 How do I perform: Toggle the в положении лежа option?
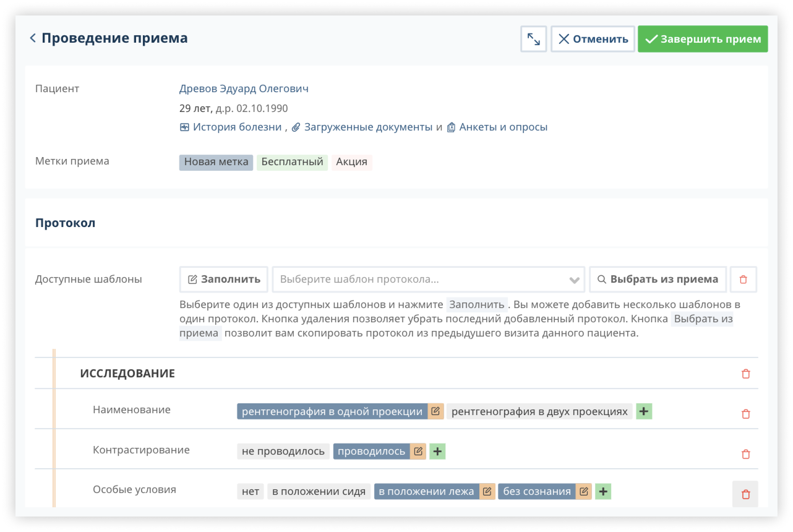(427, 491)
